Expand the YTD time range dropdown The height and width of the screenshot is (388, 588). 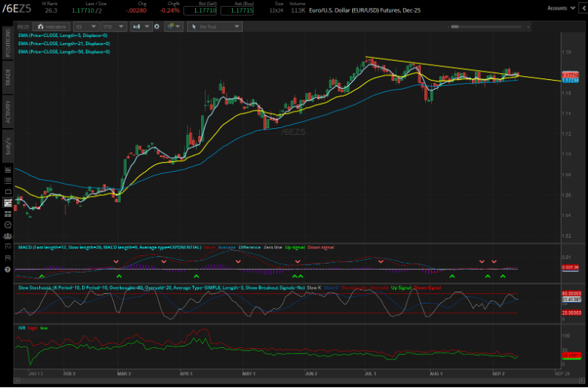click(x=114, y=26)
